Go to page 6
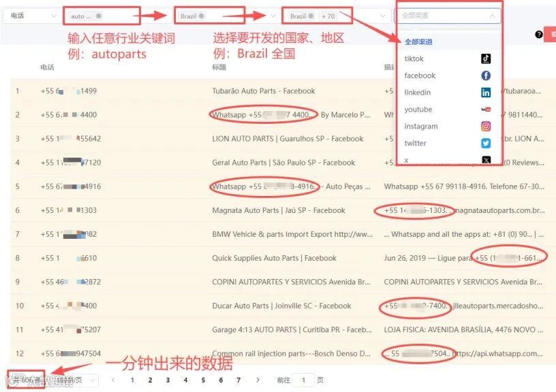 click(x=221, y=380)
